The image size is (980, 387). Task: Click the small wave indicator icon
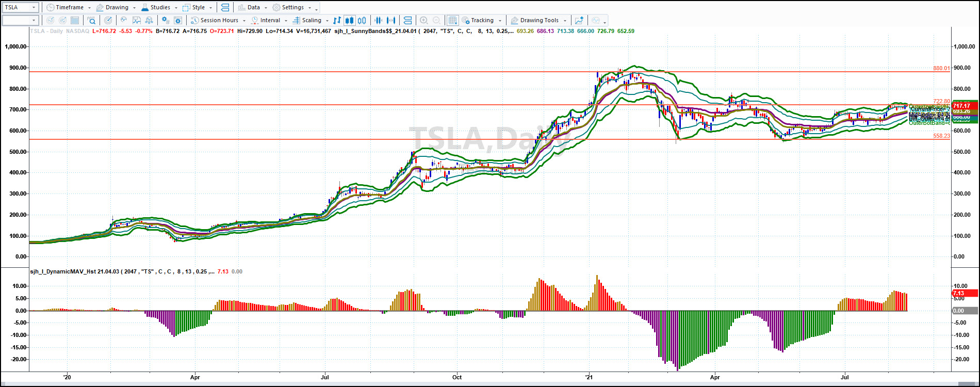(124, 21)
